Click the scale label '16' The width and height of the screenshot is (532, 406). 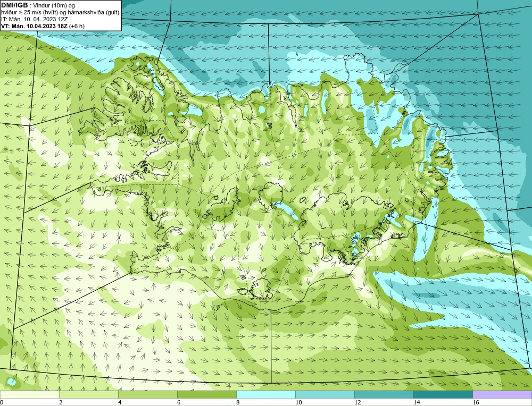click(476, 402)
